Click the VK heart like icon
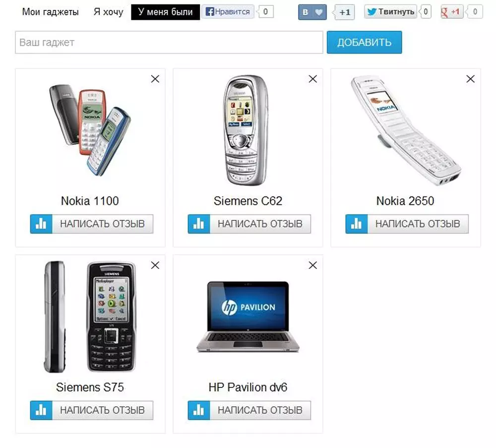 319,12
